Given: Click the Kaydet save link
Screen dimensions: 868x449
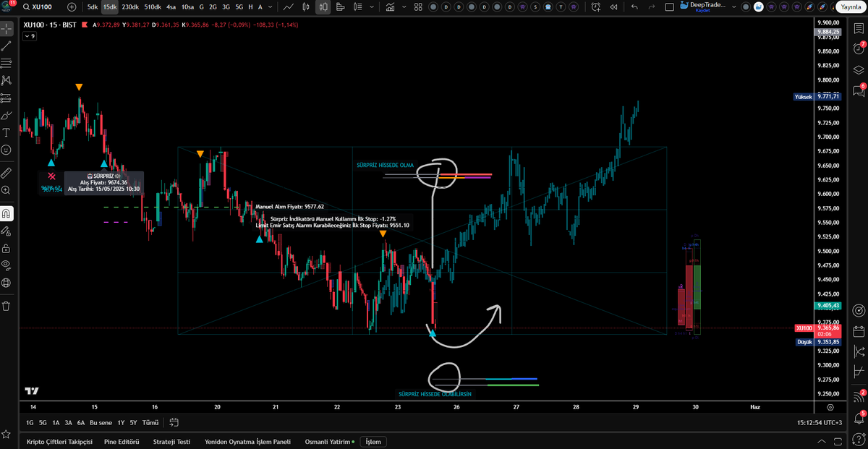Looking at the screenshot, I should pos(703,11).
